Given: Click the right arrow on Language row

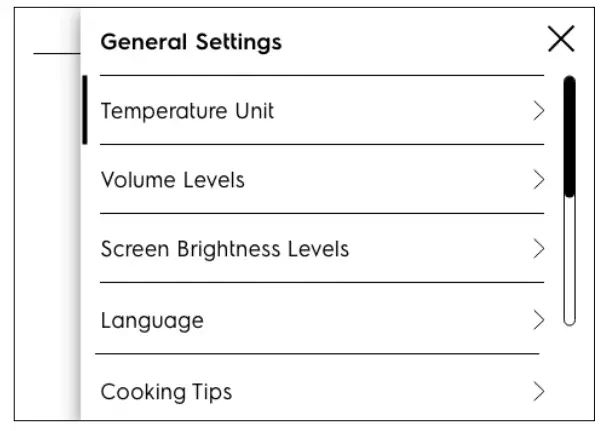Looking at the screenshot, I should [539, 320].
